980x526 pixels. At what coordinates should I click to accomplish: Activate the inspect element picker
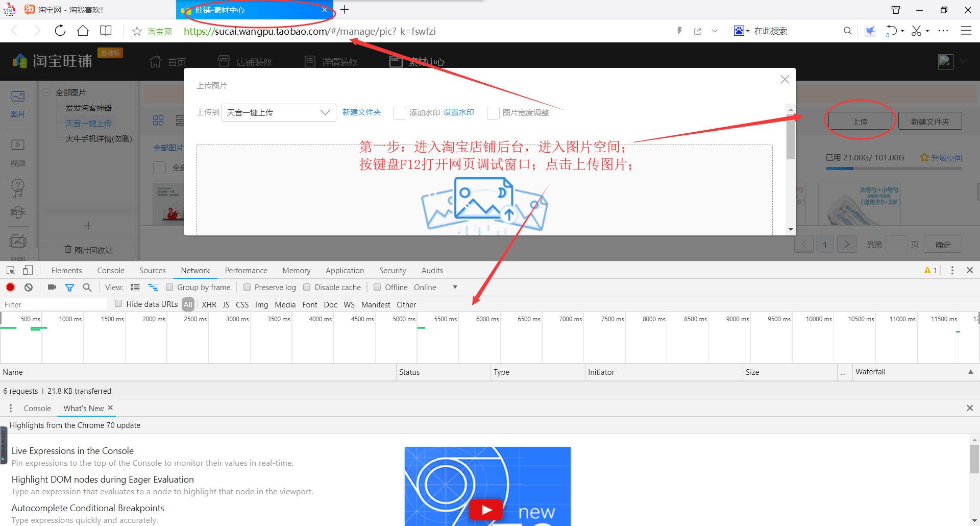click(x=11, y=271)
